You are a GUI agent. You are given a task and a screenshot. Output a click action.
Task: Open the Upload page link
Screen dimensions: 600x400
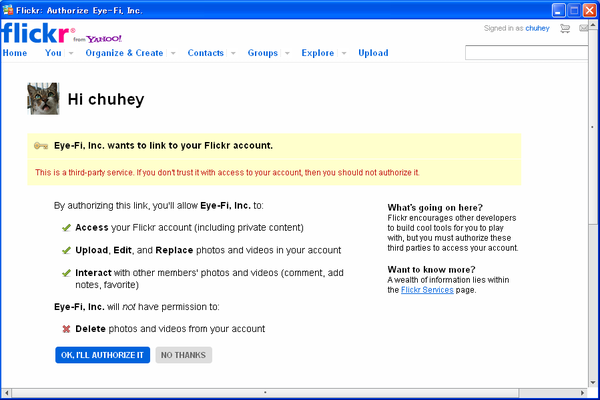point(373,53)
